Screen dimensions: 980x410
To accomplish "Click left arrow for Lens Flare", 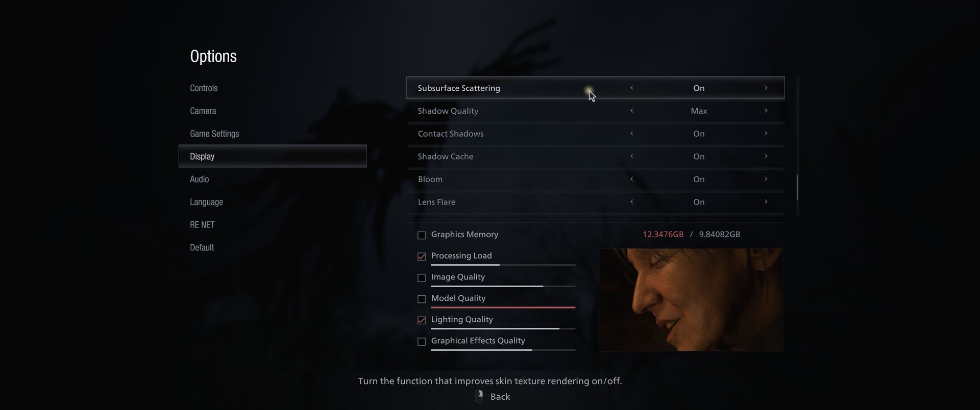I will pos(632,202).
